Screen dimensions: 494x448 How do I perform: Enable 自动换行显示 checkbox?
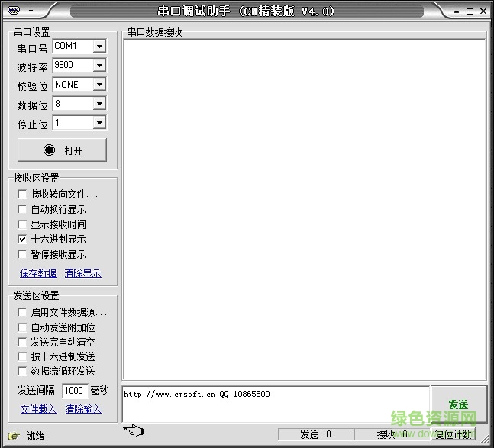click(22, 210)
